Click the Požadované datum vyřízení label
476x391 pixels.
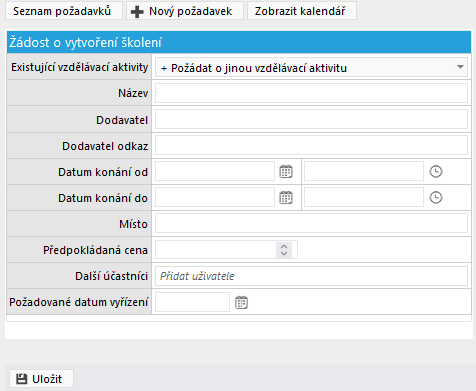pos(79,302)
